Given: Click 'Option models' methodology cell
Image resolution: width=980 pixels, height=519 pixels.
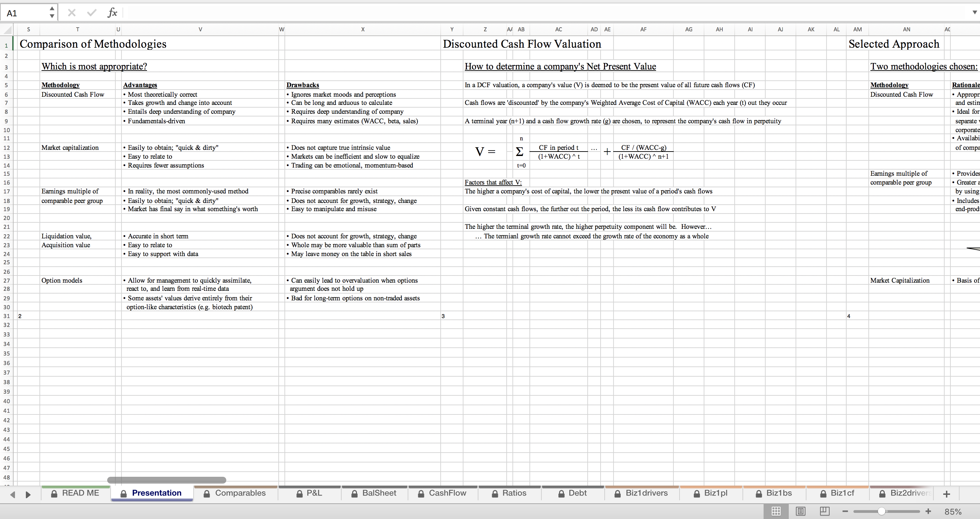Looking at the screenshot, I should click(62, 280).
